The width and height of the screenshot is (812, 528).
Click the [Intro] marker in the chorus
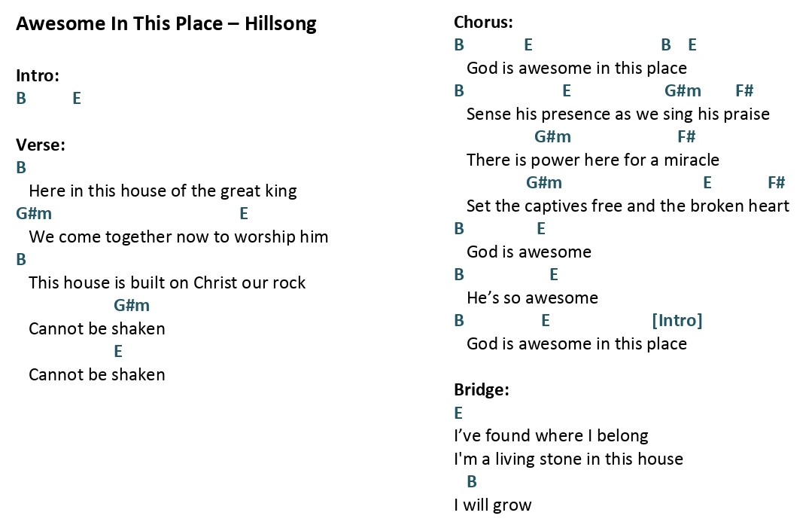(677, 320)
